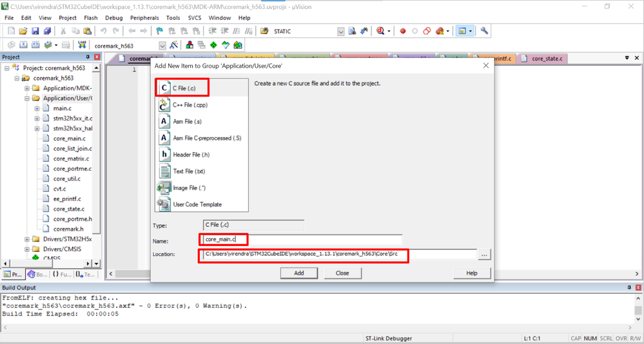Click the Undo toolbar icon
This screenshot has width=644, height=344.
[x=104, y=31]
